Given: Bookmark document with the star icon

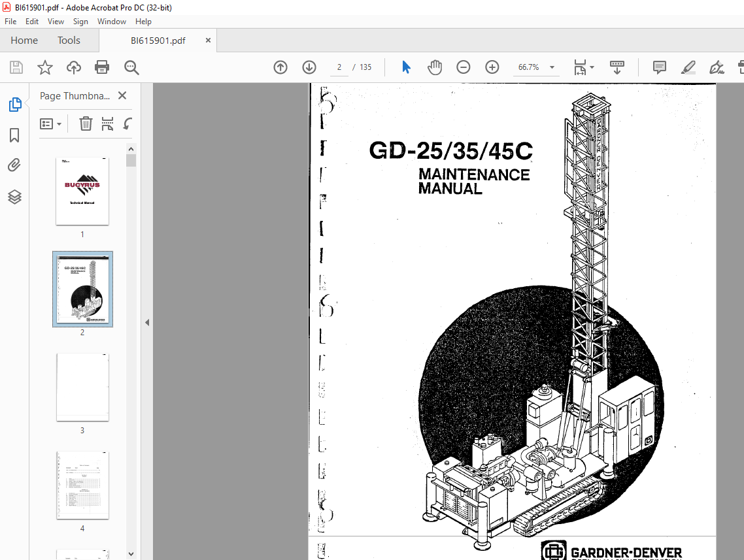Looking at the screenshot, I should pyautogui.click(x=45, y=67).
